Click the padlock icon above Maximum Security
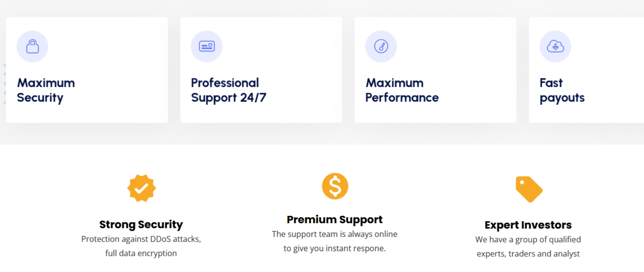The width and height of the screenshot is (644, 272). click(x=32, y=46)
